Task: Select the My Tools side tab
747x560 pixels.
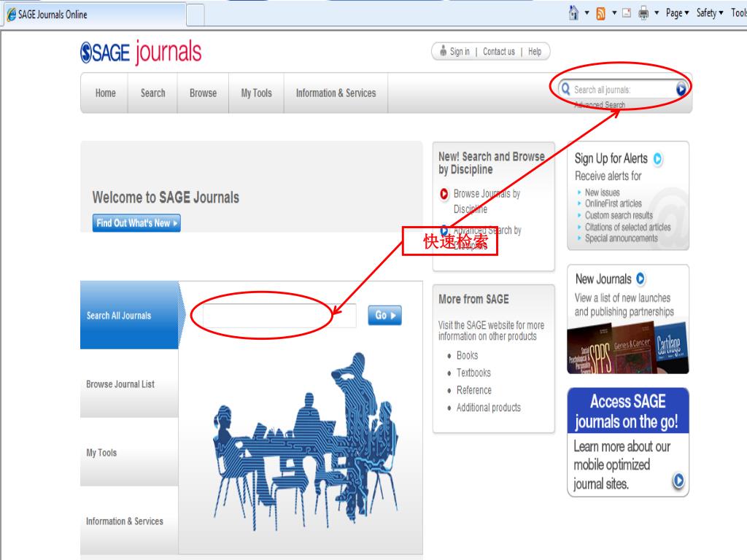Action: (x=130, y=452)
